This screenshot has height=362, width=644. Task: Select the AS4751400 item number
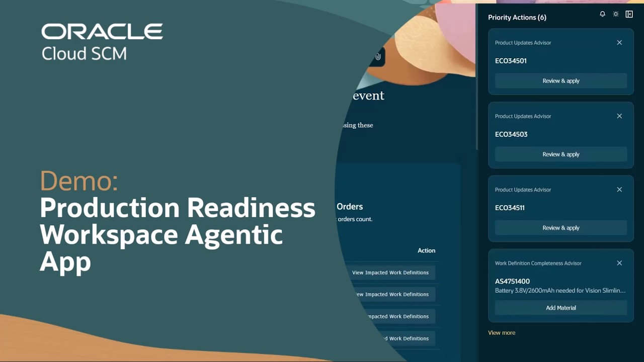coord(512,281)
